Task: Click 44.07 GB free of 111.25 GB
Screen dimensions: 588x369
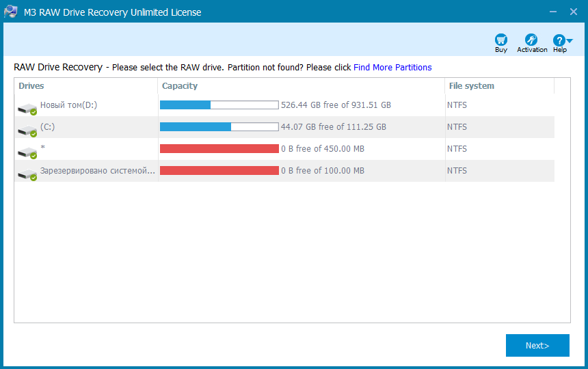Action: 334,127
